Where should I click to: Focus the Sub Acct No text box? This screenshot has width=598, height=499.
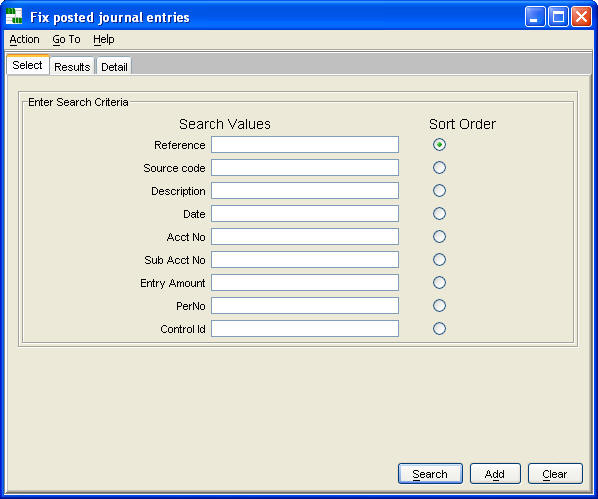click(x=305, y=259)
